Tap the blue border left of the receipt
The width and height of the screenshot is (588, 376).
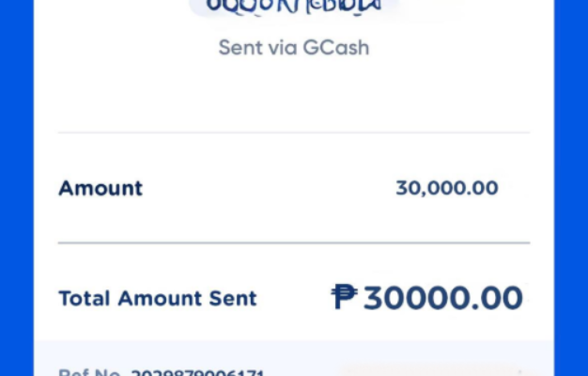click(x=17, y=188)
